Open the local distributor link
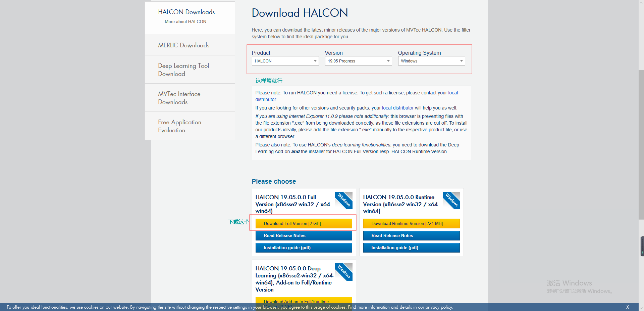This screenshot has width=644, height=311. [x=398, y=108]
